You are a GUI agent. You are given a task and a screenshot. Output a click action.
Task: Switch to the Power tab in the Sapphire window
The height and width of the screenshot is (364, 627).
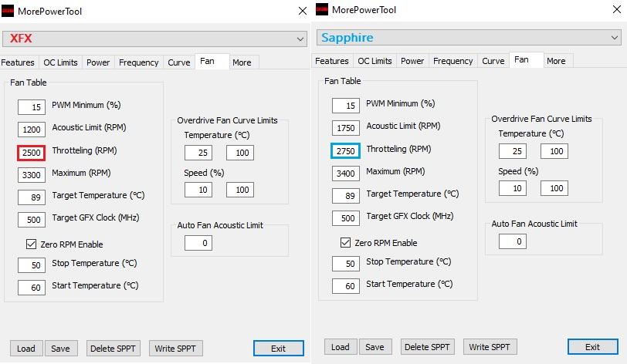[x=412, y=61]
